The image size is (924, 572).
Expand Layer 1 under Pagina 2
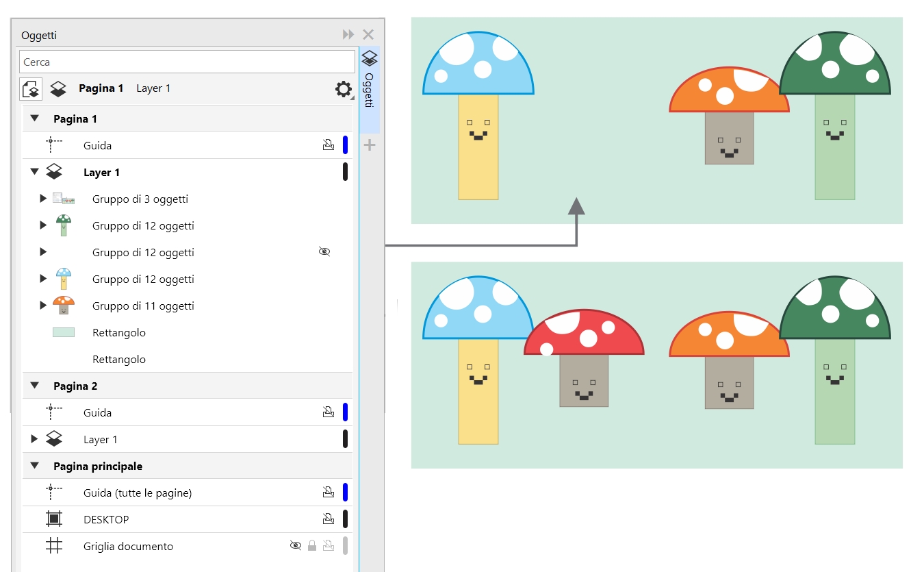point(34,439)
